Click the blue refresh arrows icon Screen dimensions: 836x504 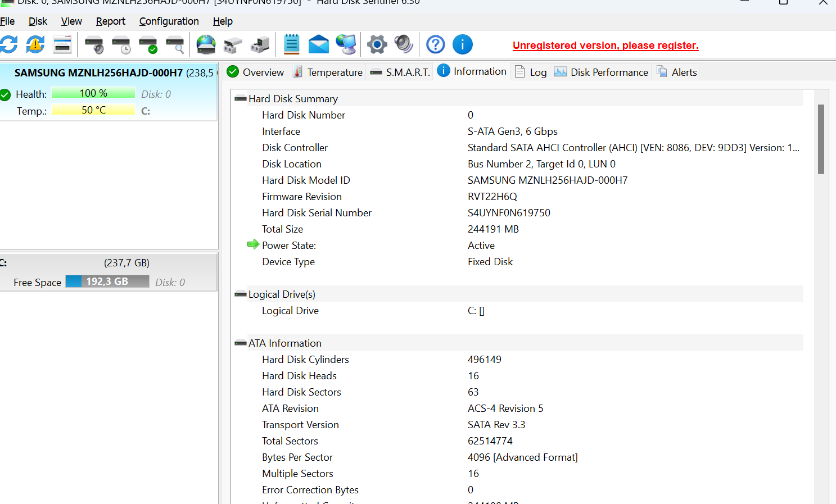tap(8, 44)
